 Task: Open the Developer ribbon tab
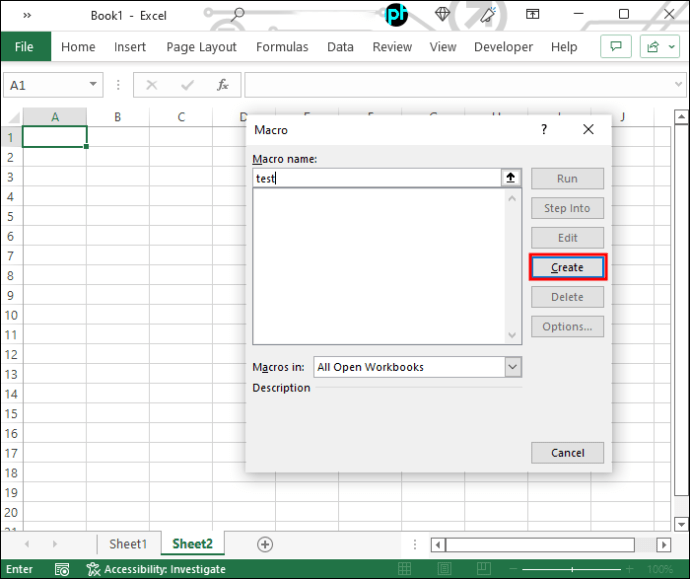503,47
